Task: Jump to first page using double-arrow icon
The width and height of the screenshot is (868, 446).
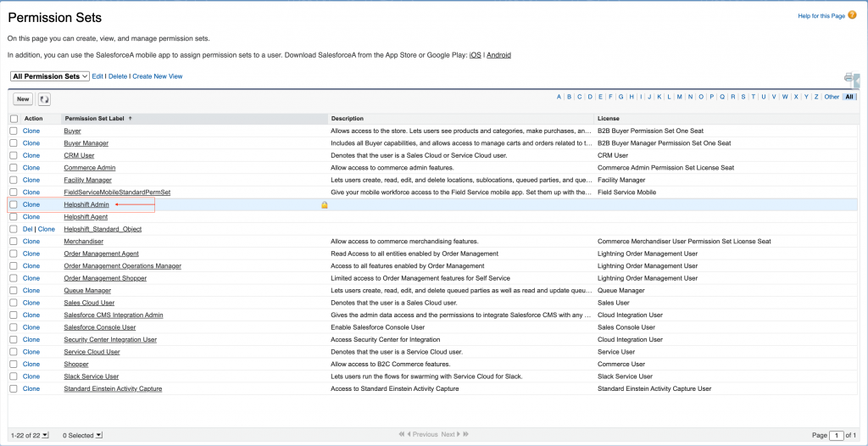Action: click(x=402, y=435)
